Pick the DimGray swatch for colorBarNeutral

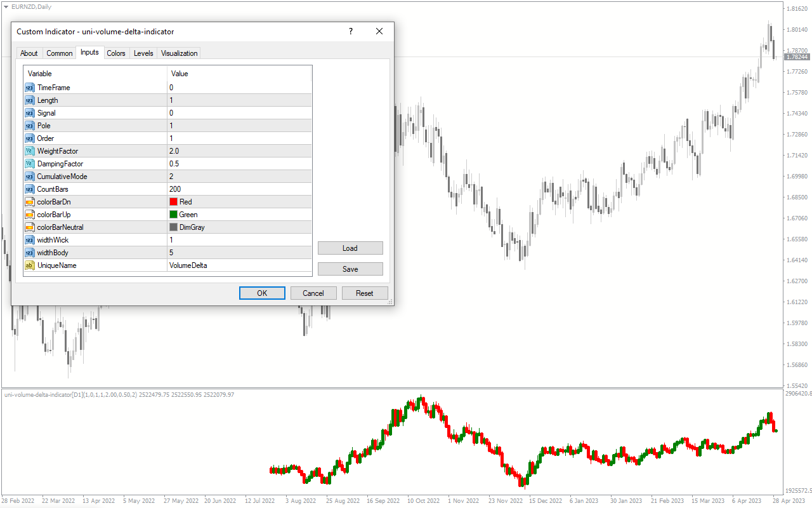coord(173,227)
